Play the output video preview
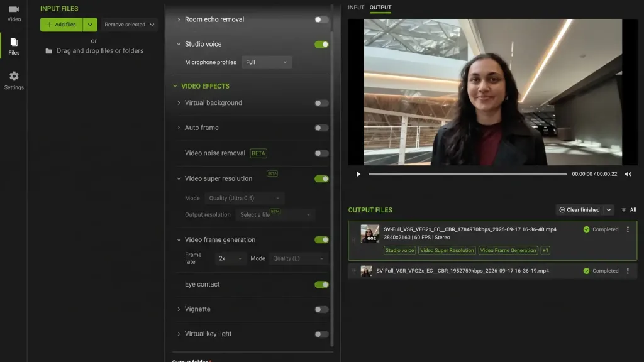Viewport: 644px width, 362px height. point(358,174)
